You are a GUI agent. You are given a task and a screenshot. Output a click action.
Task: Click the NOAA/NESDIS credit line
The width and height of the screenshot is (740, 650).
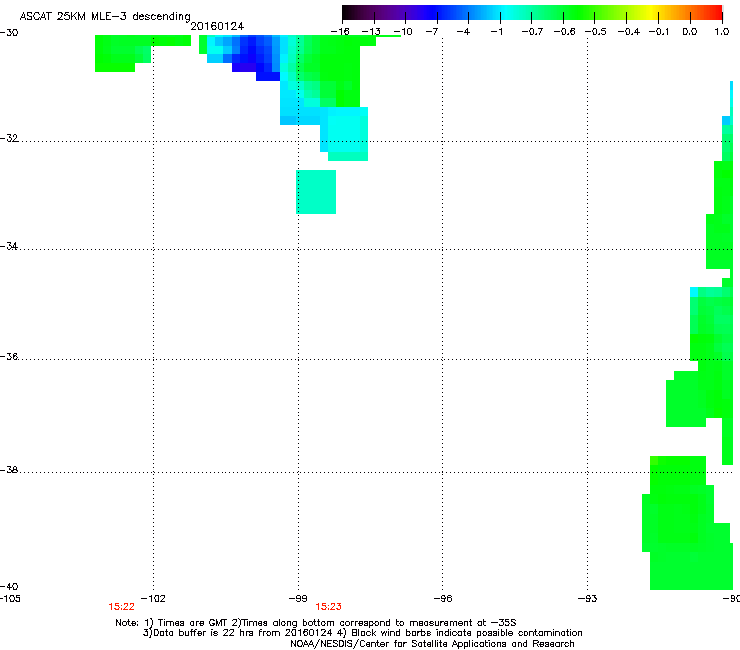click(432, 643)
